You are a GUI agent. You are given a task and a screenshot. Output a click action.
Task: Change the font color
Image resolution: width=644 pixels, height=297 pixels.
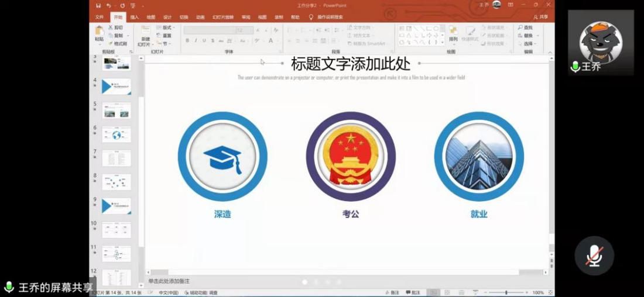click(x=270, y=40)
